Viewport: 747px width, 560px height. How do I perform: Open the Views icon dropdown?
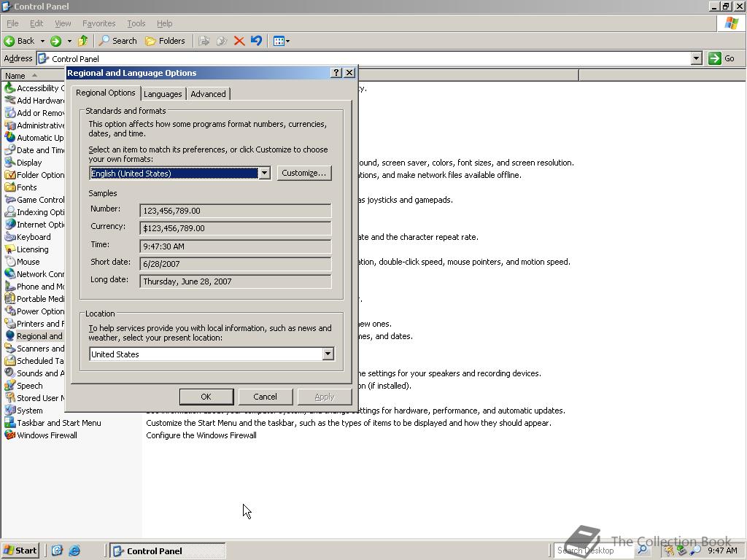[x=281, y=41]
